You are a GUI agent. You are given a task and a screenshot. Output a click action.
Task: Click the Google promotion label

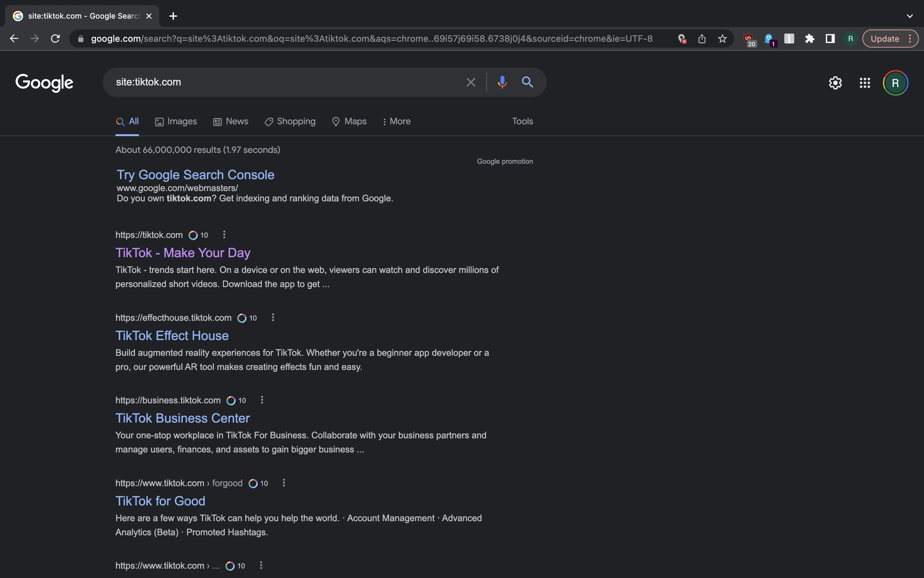click(x=505, y=161)
